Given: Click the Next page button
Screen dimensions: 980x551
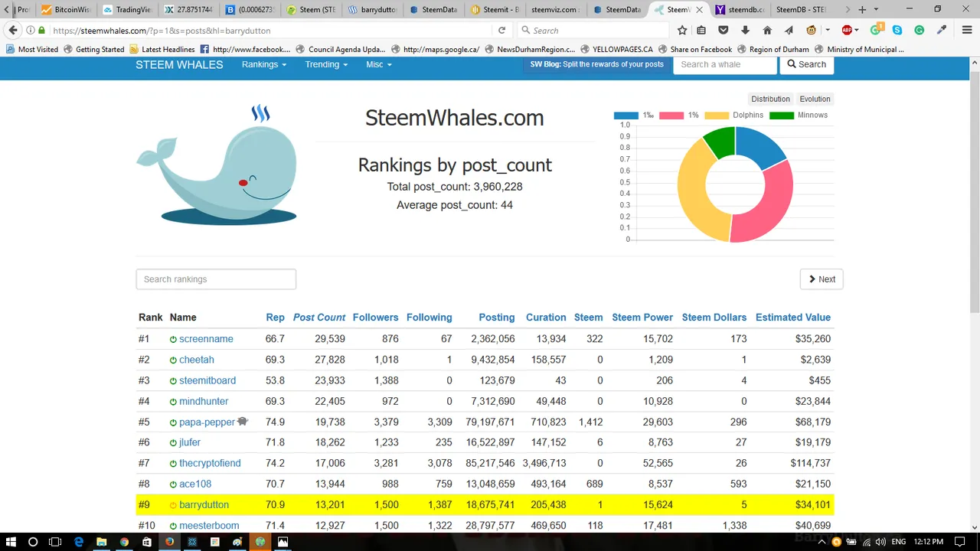Looking at the screenshot, I should (x=822, y=279).
